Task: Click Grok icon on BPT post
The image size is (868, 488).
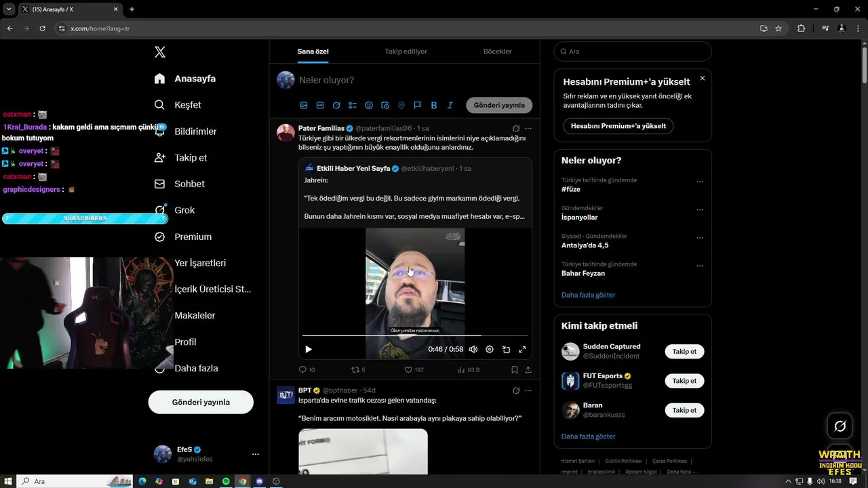Action: click(x=516, y=390)
